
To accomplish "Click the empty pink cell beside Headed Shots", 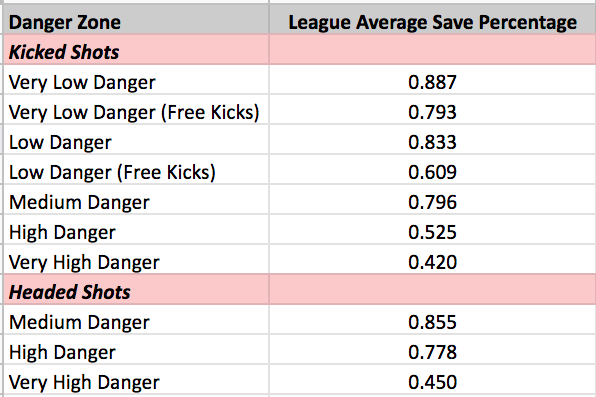I will (433, 290).
